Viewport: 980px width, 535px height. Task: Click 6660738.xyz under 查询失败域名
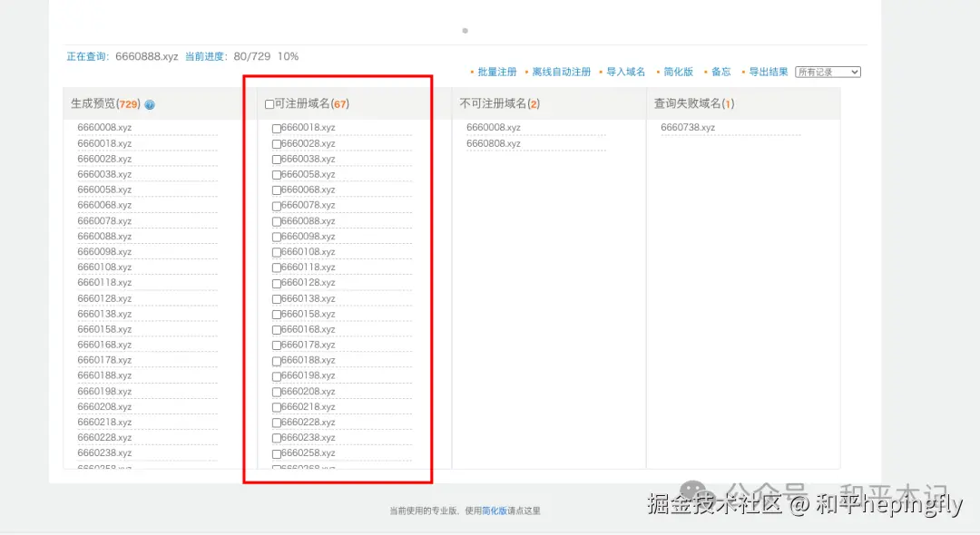tap(688, 127)
